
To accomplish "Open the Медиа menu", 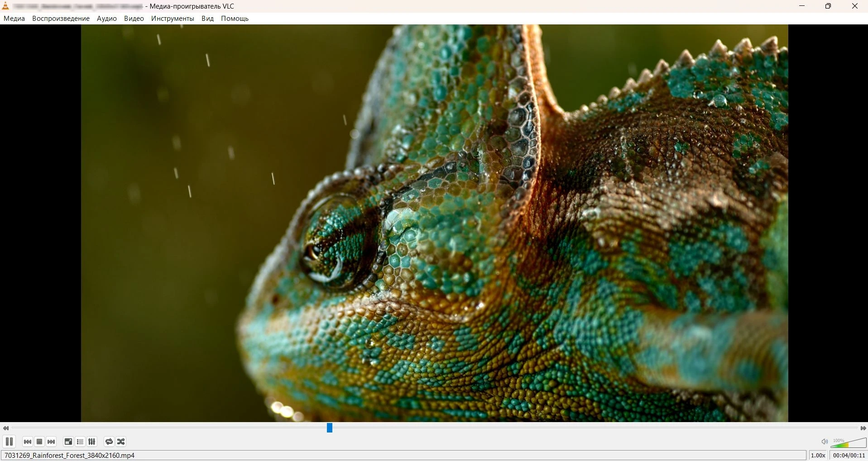I will pyautogui.click(x=14, y=19).
